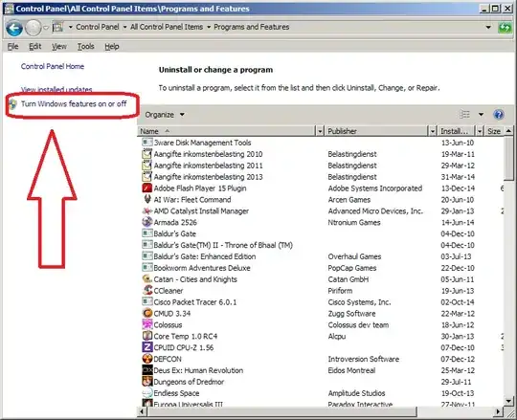Screen dimensions: 517x420
Task: Click the vertical scrollbar down arrow
Action: tap(508, 401)
